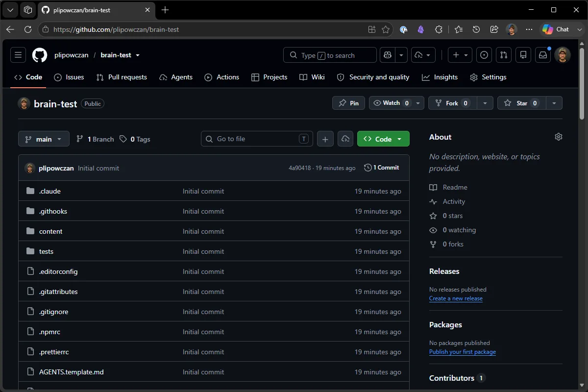View the 1 Commit history

(382, 168)
